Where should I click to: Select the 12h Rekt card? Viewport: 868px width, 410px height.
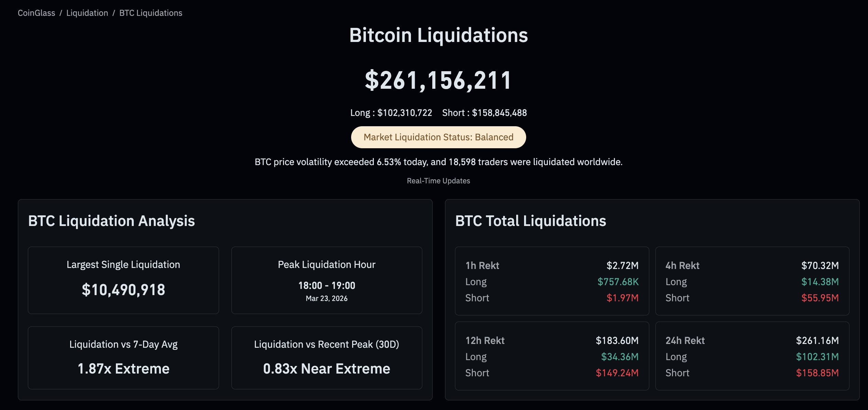click(552, 356)
